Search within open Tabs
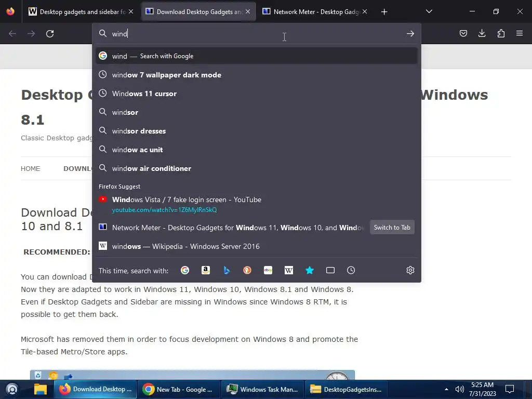The height and width of the screenshot is (399, 532). coord(330,270)
